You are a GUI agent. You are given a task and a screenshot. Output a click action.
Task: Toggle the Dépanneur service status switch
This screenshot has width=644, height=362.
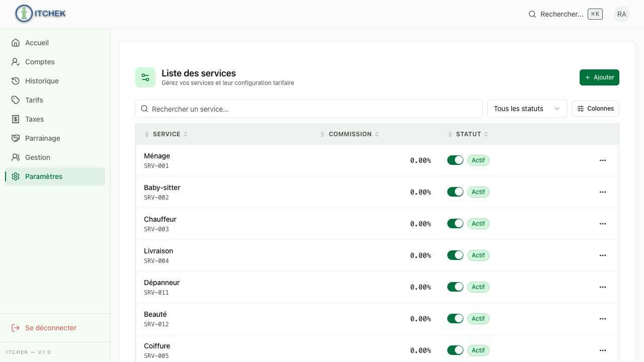[455, 287]
